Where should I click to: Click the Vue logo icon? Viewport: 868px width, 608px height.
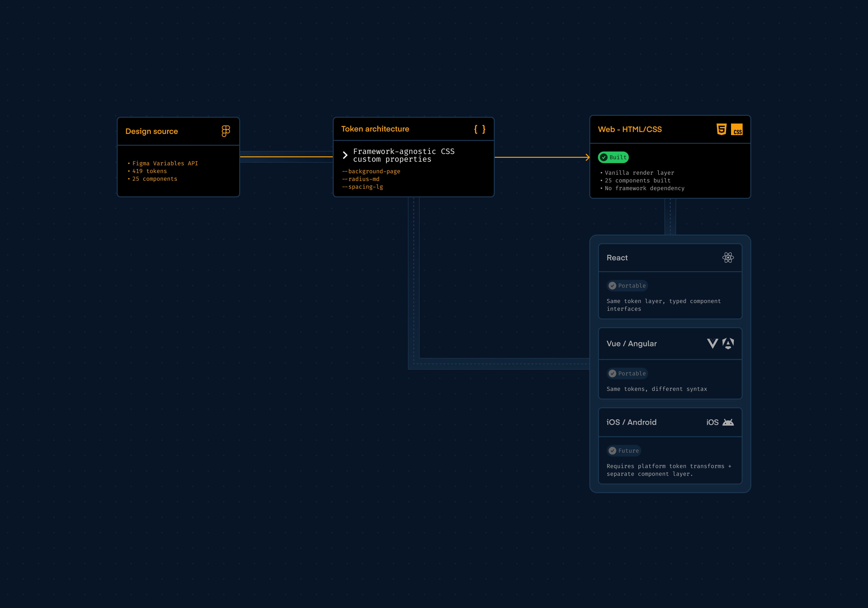point(712,344)
